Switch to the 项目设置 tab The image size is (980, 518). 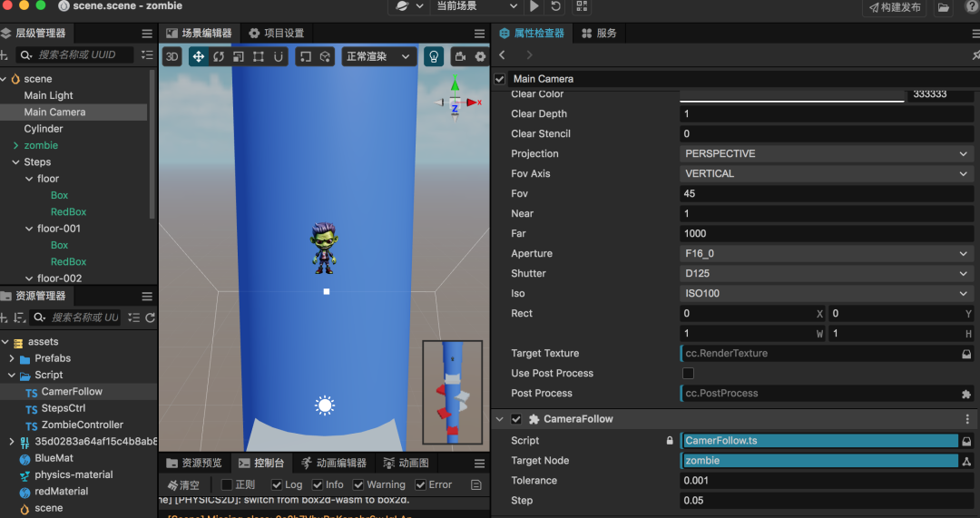tap(276, 34)
